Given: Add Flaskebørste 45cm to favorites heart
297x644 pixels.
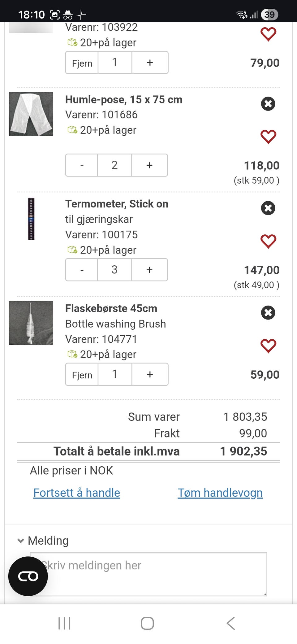Looking at the screenshot, I should click(x=268, y=346).
